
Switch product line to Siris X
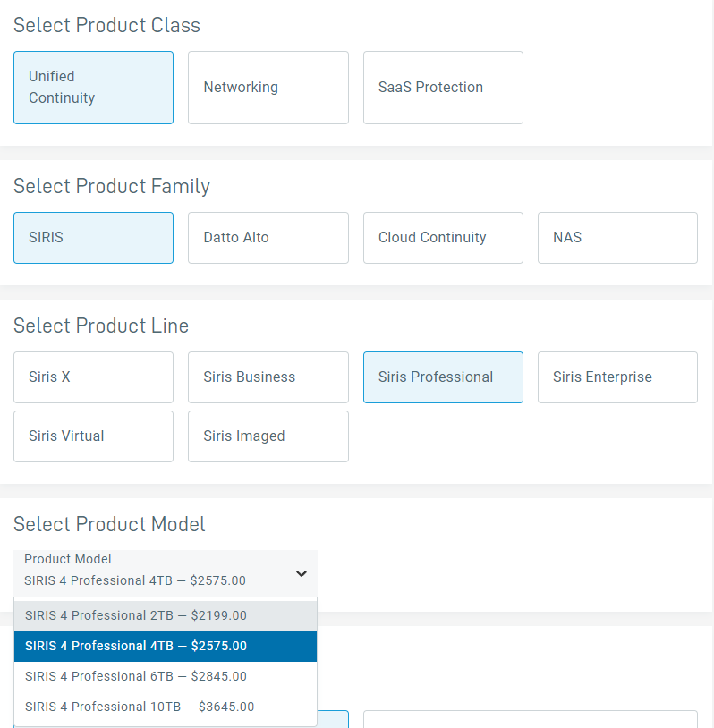(x=93, y=377)
